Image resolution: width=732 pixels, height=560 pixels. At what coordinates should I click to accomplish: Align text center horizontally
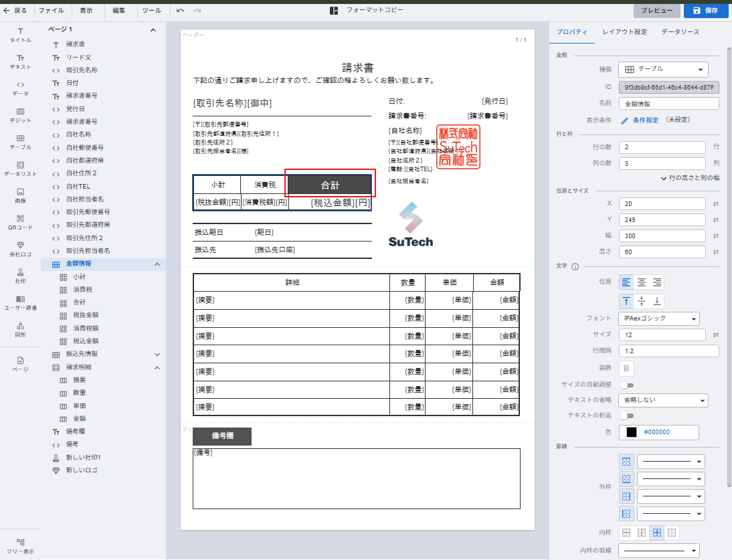pyautogui.click(x=642, y=282)
